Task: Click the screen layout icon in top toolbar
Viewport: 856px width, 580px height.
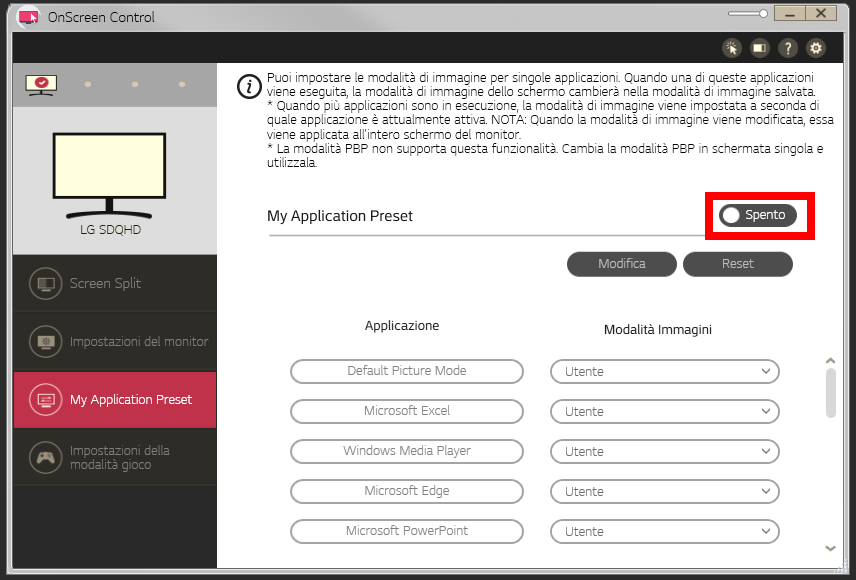Action: tap(759, 48)
